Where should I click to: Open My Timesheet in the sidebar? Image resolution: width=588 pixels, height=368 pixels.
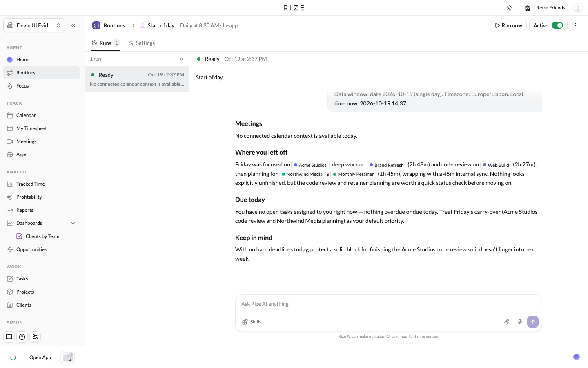tap(42, 128)
